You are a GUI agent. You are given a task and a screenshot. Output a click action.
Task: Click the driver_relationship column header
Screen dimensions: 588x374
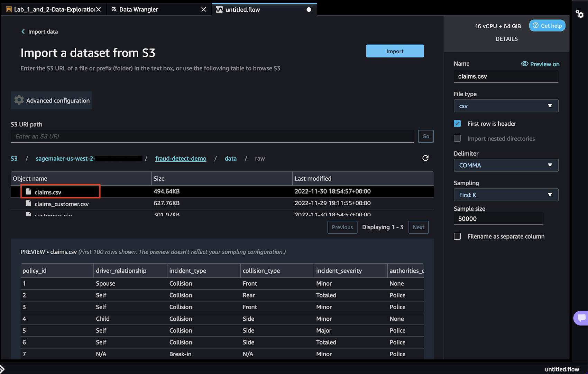point(130,270)
